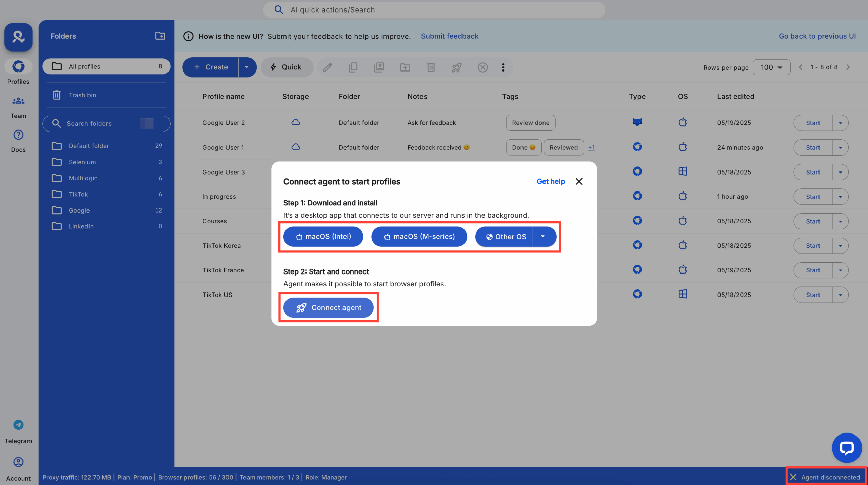This screenshot has width=868, height=485.
Task: Click the Connect agent button
Action: coord(328,307)
